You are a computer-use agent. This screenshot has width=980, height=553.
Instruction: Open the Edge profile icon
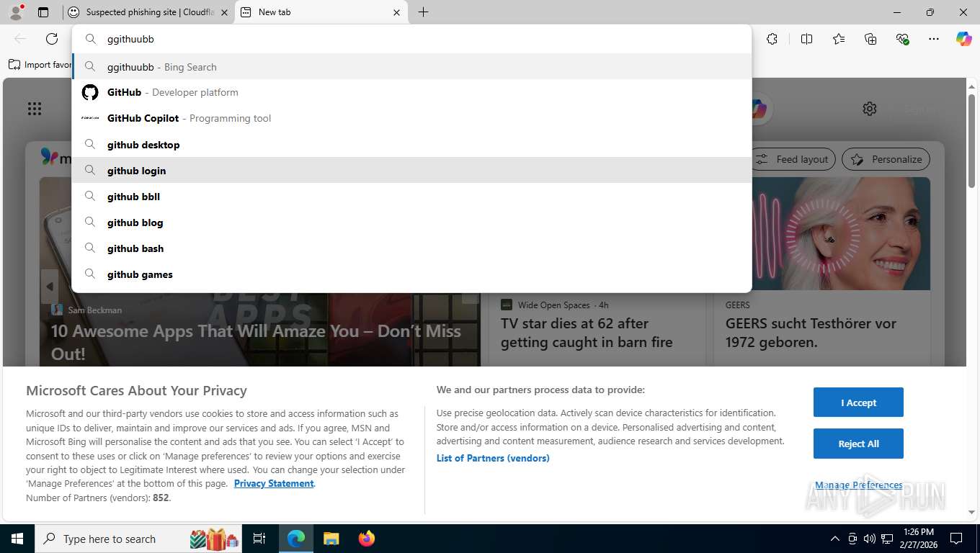(x=15, y=12)
